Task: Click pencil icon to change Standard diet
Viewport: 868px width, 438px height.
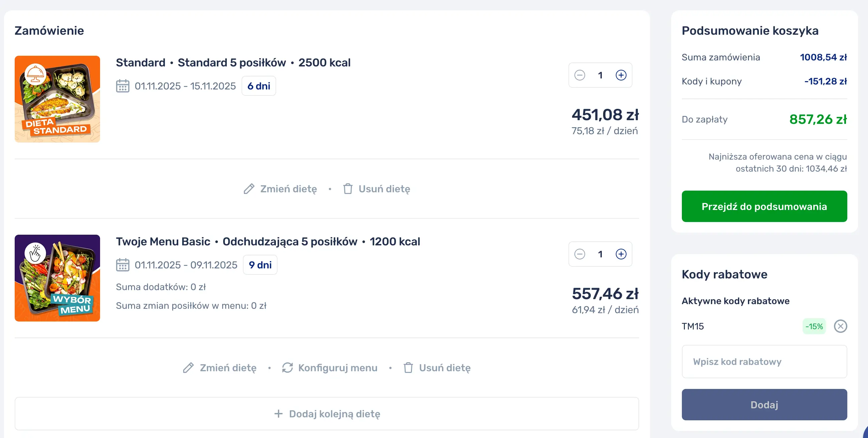Action: (249, 189)
